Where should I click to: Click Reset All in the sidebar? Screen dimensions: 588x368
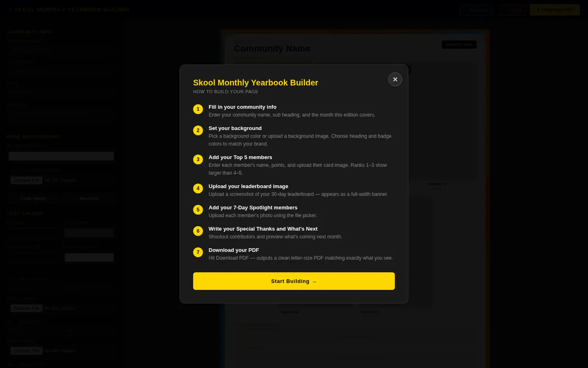(x=89, y=198)
